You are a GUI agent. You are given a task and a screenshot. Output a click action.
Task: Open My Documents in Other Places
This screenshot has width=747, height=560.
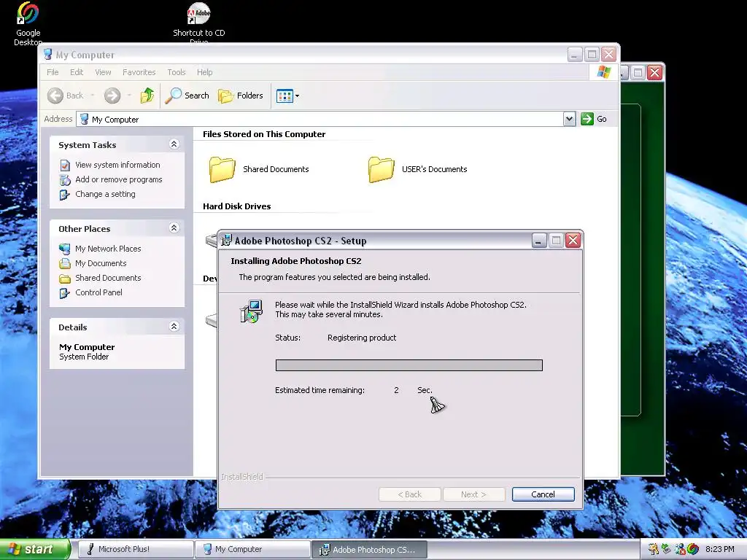coord(101,263)
